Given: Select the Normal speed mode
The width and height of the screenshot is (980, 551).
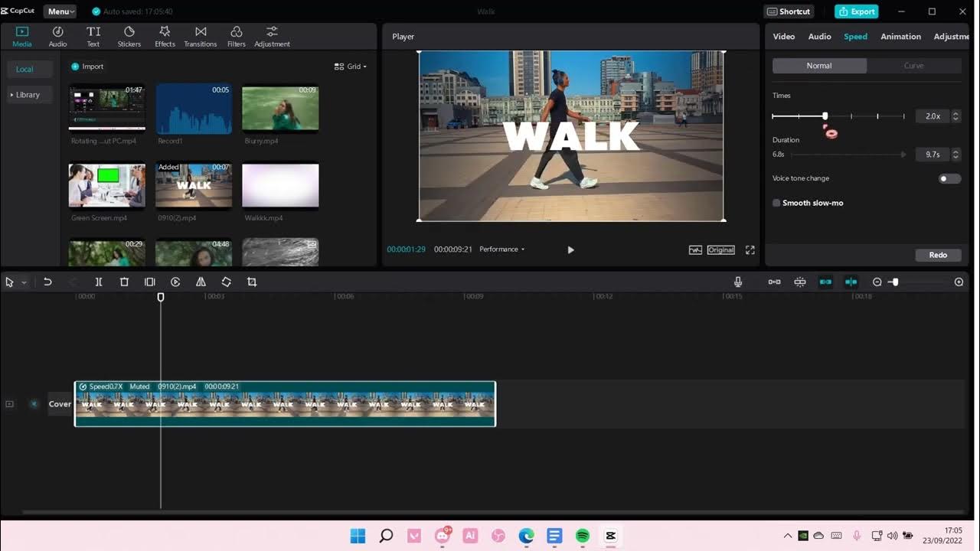Looking at the screenshot, I should 819,66.
